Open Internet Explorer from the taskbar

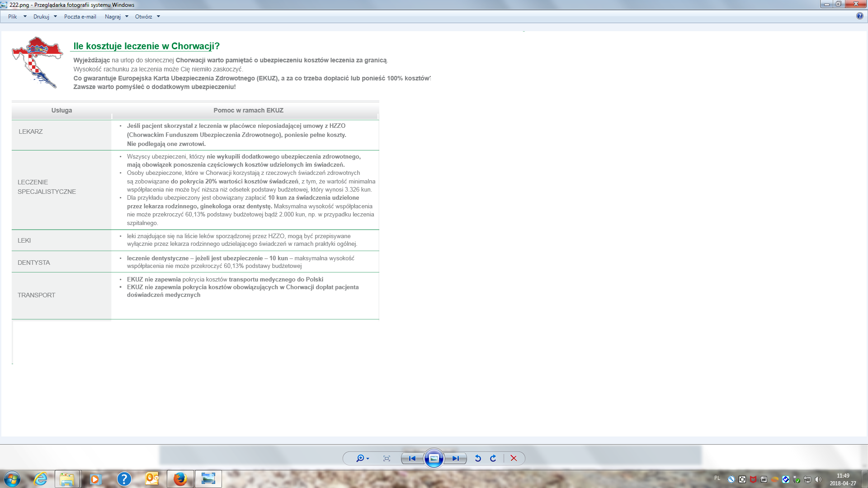[40, 479]
